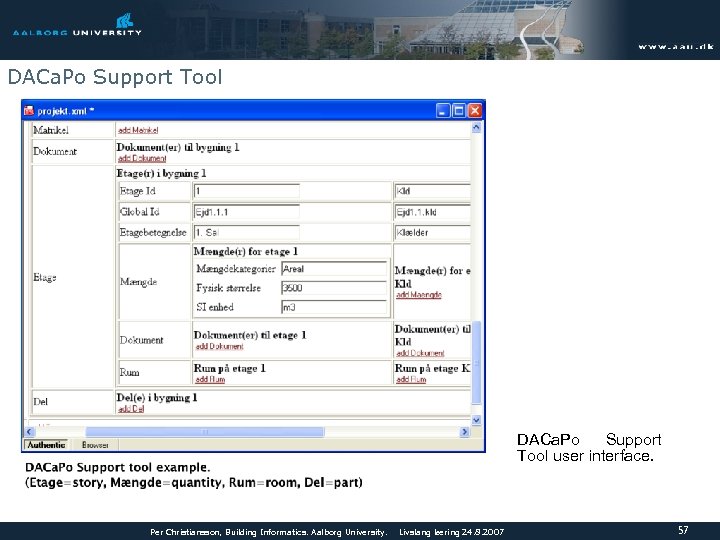Close the projekt.xml window
The image size is (720, 540).
[475, 111]
